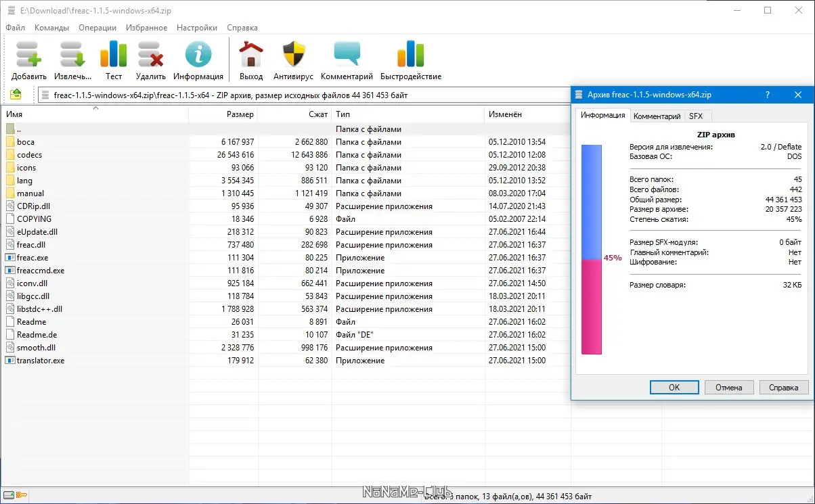815x504 pixels.
Task: Click the translator.exe application icon
Action: coord(10,360)
